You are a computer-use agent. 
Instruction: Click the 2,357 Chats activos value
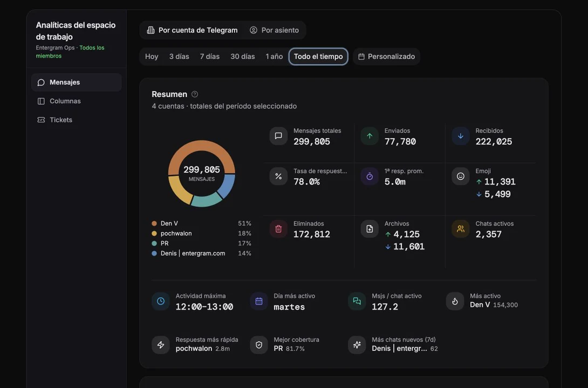click(488, 234)
